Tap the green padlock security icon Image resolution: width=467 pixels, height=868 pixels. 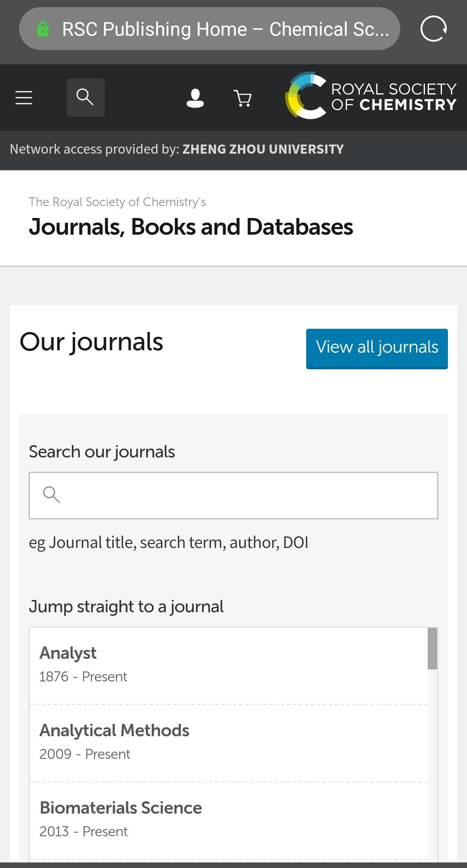pos(43,29)
